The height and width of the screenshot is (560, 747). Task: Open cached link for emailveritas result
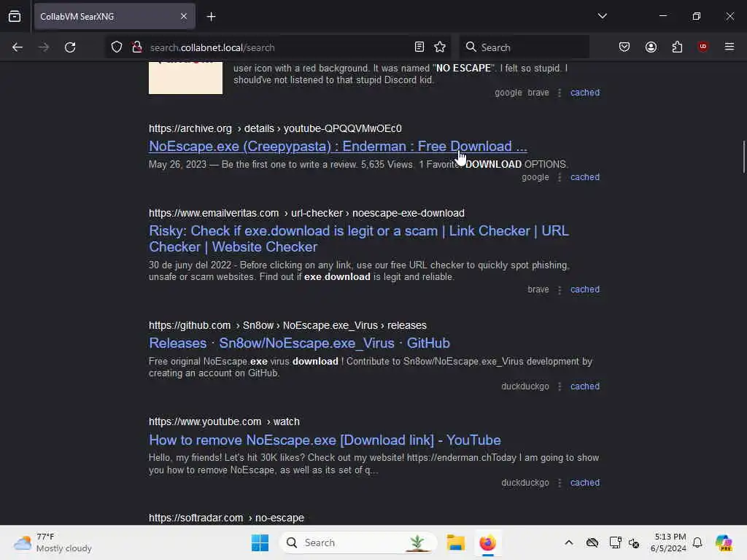coord(584,289)
